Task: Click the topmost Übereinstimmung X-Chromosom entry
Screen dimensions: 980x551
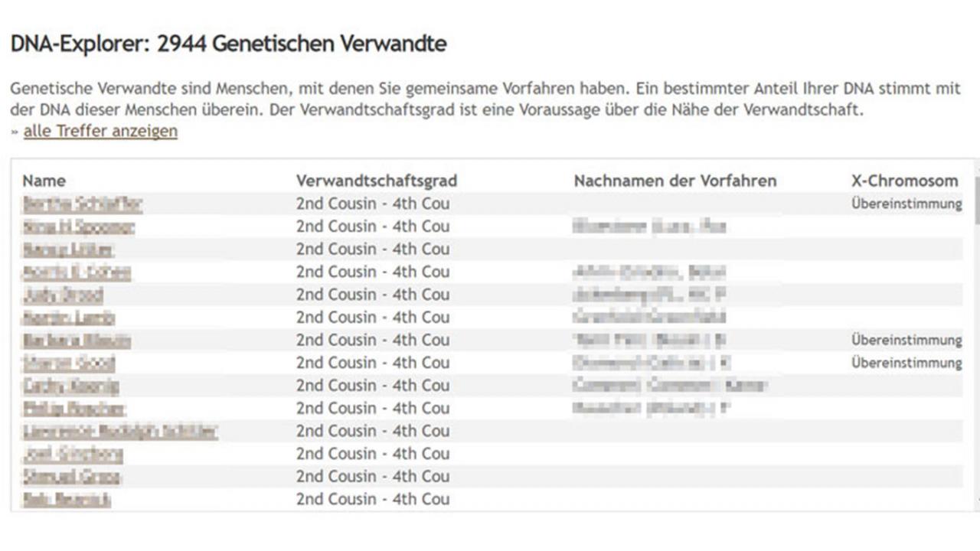Action: 906,204
